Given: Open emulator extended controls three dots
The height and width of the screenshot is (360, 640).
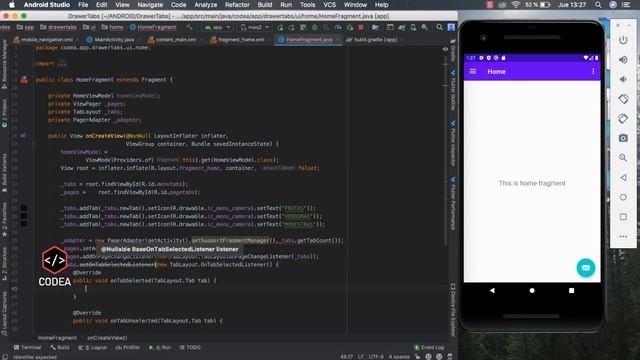Looking at the screenshot, I should coord(623,236).
